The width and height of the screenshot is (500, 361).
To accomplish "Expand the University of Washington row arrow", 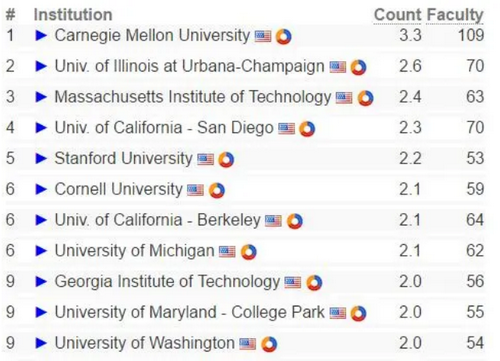I will tap(41, 343).
